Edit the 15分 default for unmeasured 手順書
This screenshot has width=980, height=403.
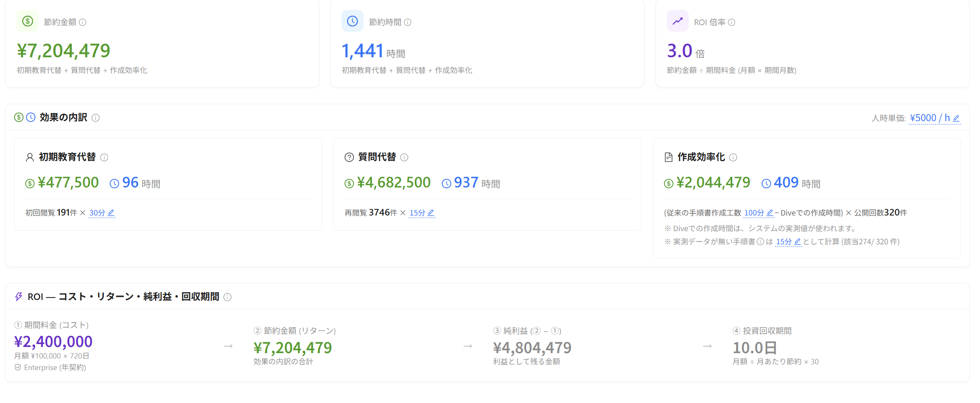[x=788, y=242]
